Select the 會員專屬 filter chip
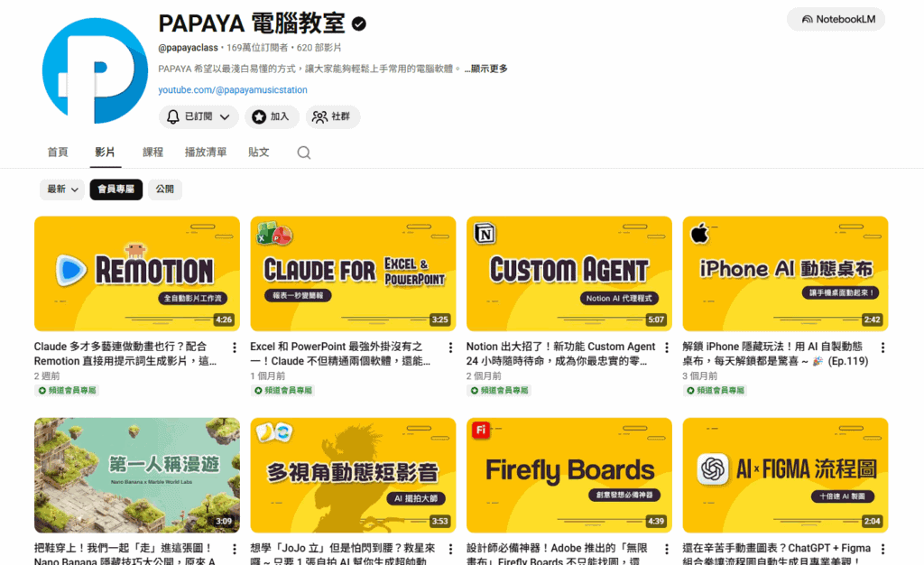This screenshot has width=924, height=565. (x=116, y=190)
